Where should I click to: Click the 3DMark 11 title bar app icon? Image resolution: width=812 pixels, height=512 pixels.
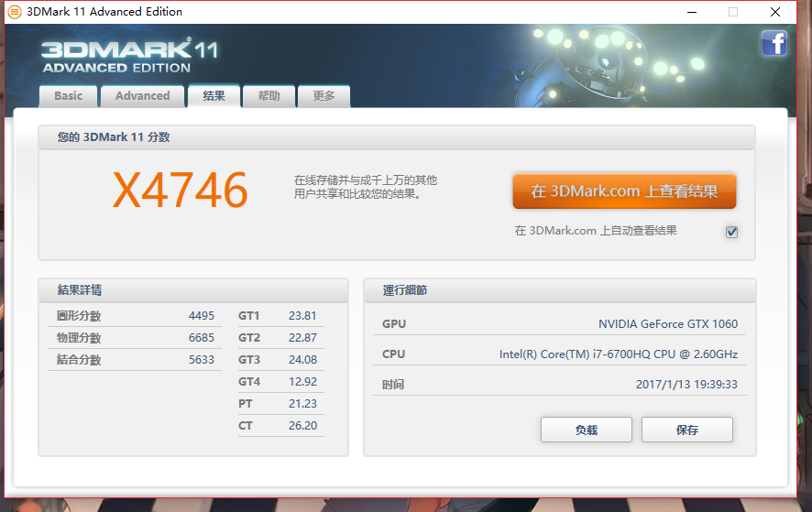tap(15, 11)
